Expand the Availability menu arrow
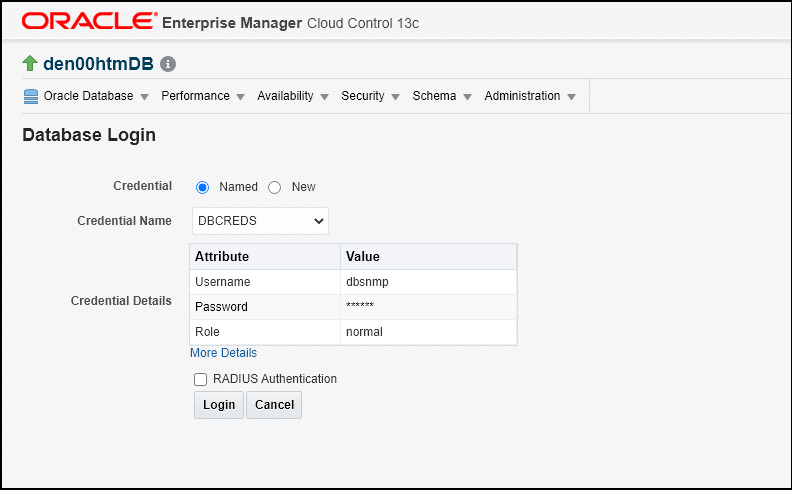 click(x=324, y=97)
